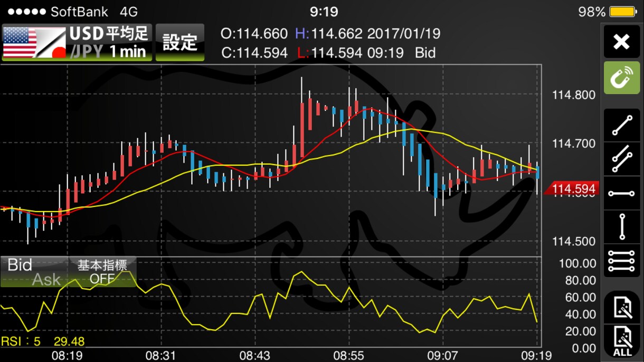Tap the SoftBank carrier signal indicator

(x=58, y=12)
